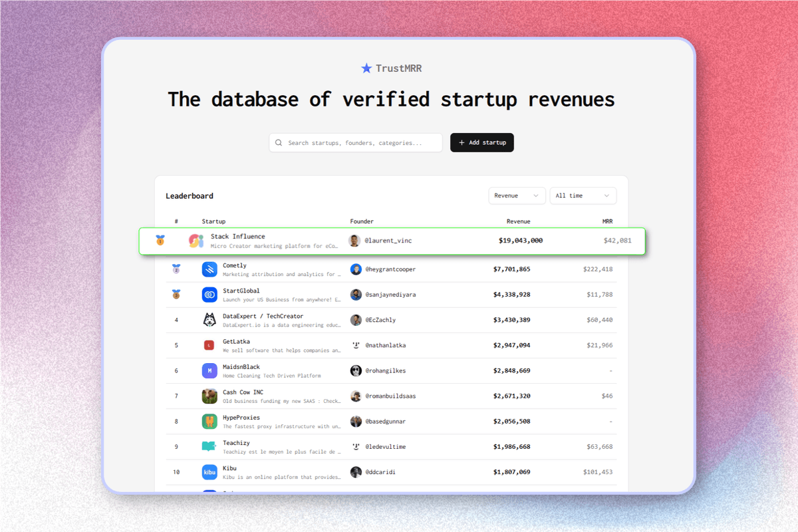Click the StartGlobal circular logo
This screenshot has width=798, height=532.
(209, 294)
